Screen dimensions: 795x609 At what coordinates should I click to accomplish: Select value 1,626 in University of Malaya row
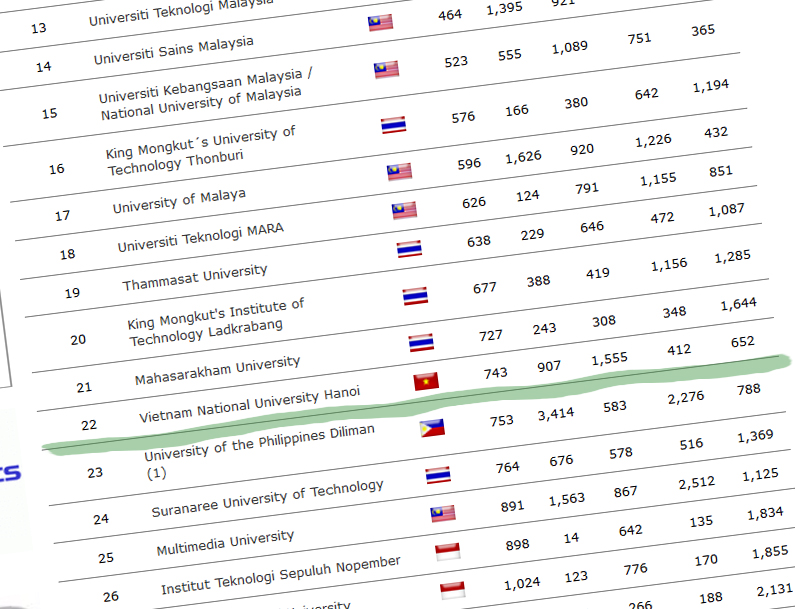pos(523,157)
